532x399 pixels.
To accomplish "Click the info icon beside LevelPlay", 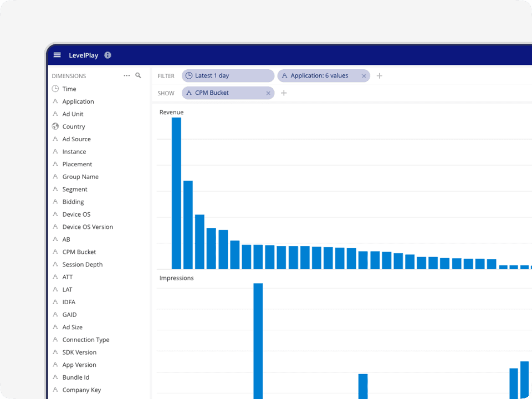I will click(x=108, y=55).
